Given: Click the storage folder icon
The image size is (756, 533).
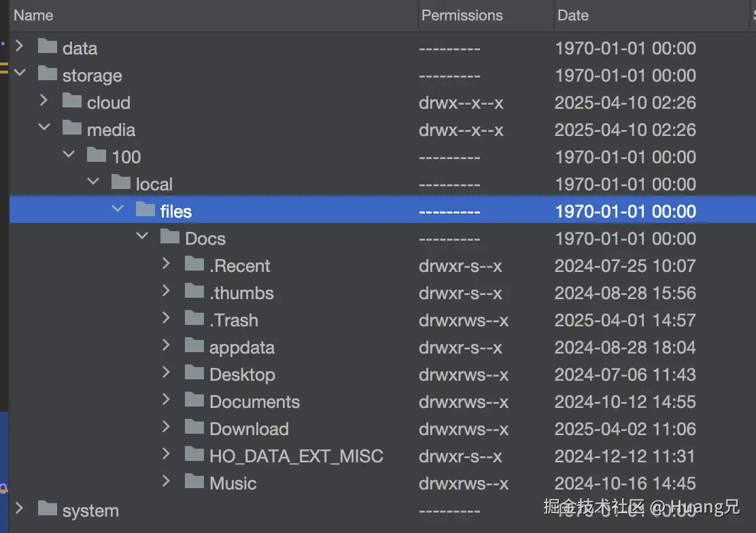Looking at the screenshot, I should [x=47, y=75].
